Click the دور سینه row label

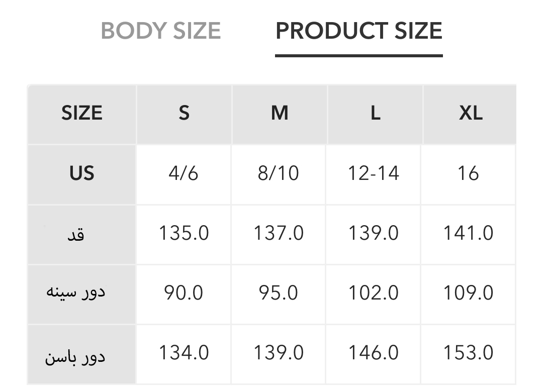pos(75,292)
